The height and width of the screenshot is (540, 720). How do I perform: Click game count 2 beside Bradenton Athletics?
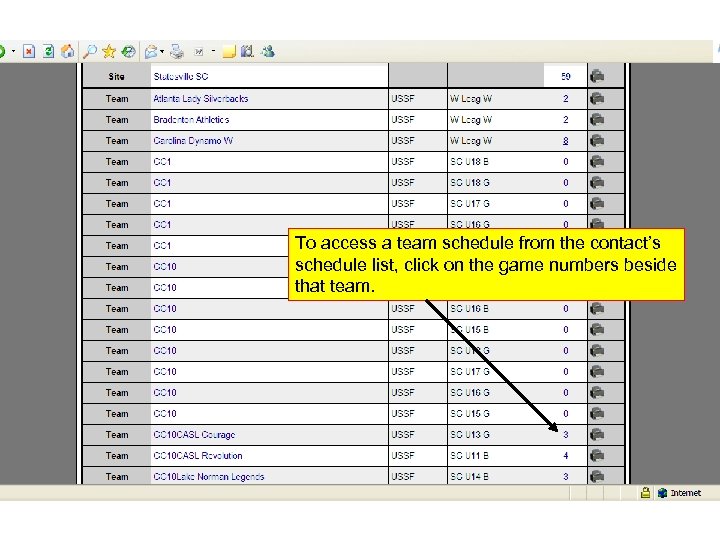click(x=566, y=119)
